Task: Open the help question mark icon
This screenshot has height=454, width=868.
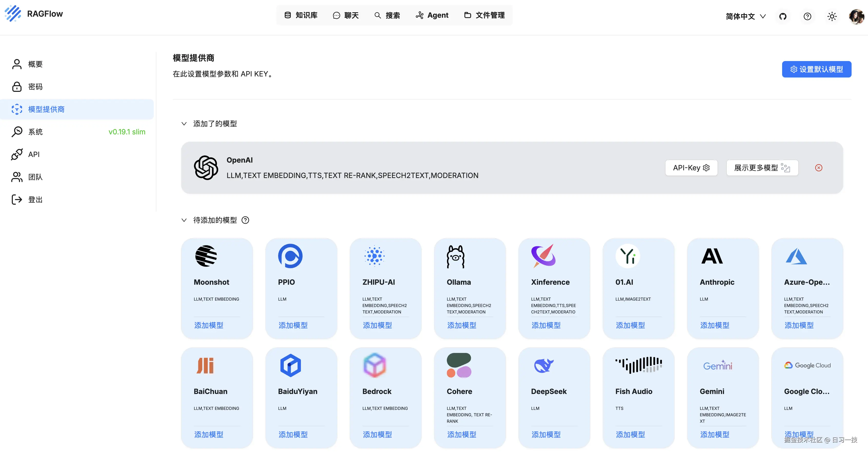Action: (x=807, y=16)
